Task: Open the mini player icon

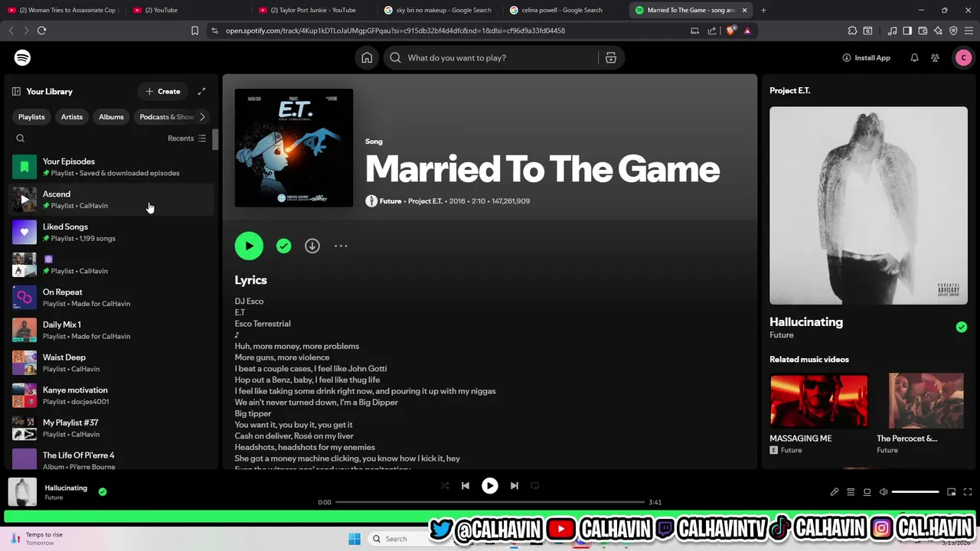Action: [x=951, y=492]
